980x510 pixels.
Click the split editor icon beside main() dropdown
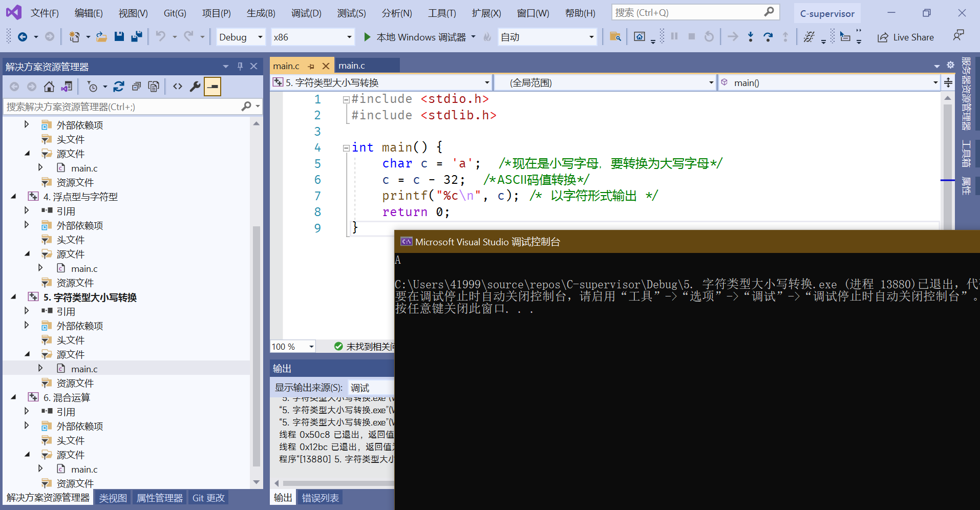point(948,82)
